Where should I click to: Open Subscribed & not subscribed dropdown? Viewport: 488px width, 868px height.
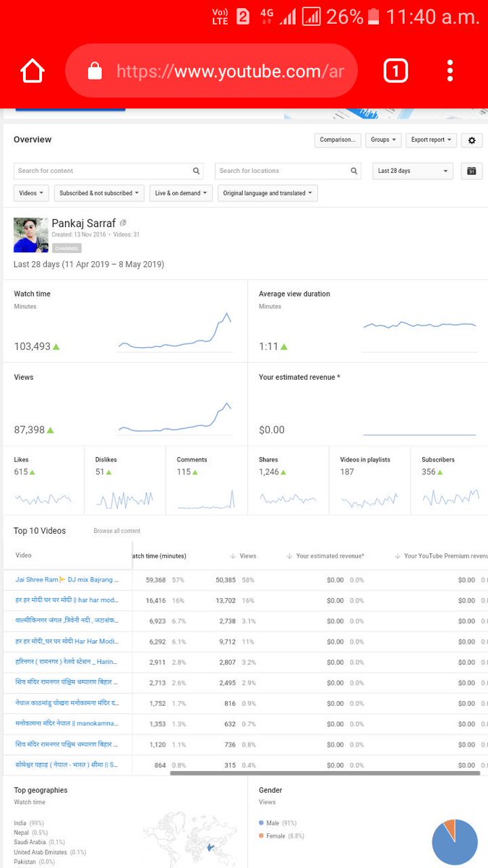(x=99, y=193)
